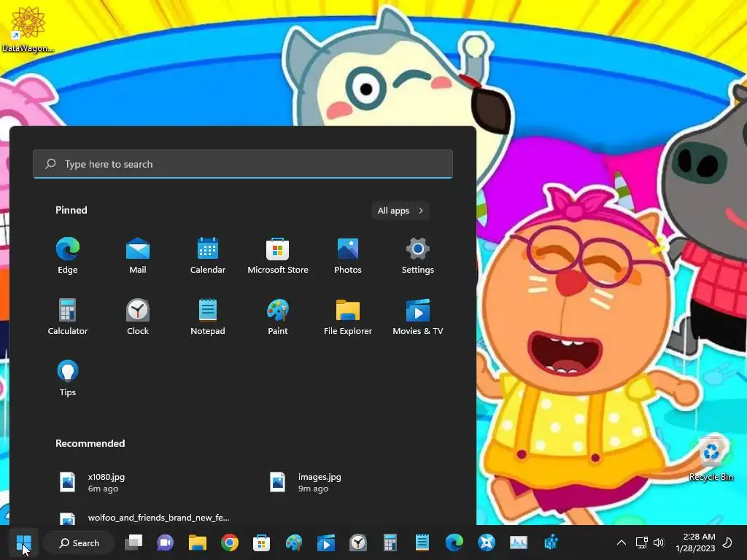Image resolution: width=747 pixels, height=560 pixels.
Task: Launch the pinned Clock app
Action: pos(138,317)
